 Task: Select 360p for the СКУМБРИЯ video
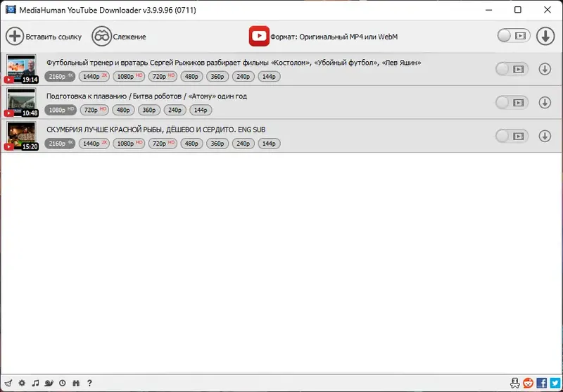[217, 144]
